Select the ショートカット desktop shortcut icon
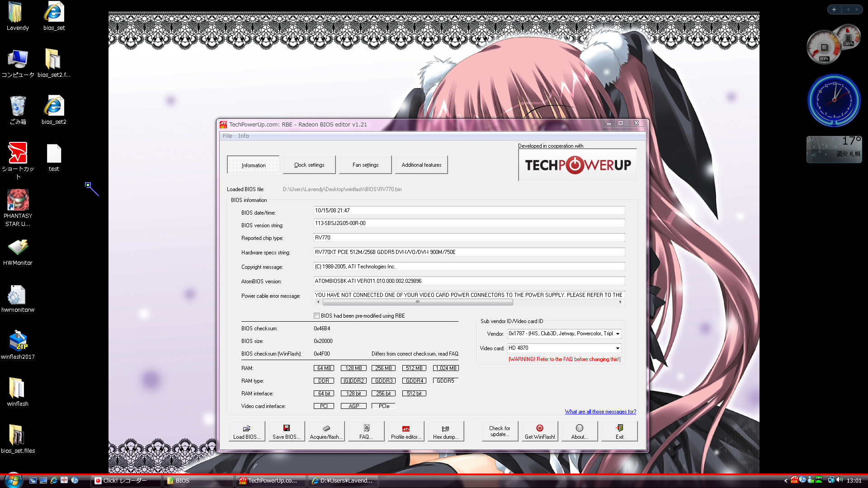The height and width of the screenshot is (488, 868). point(18,160)
